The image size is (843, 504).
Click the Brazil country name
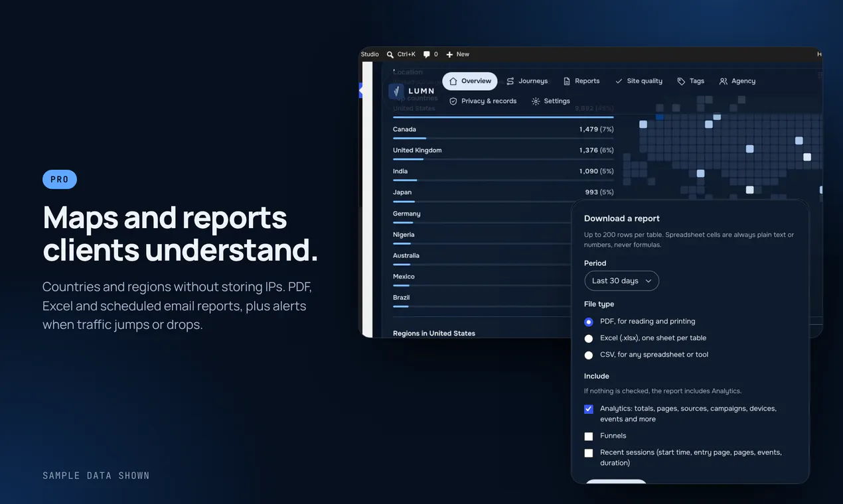tap(401, 298)
